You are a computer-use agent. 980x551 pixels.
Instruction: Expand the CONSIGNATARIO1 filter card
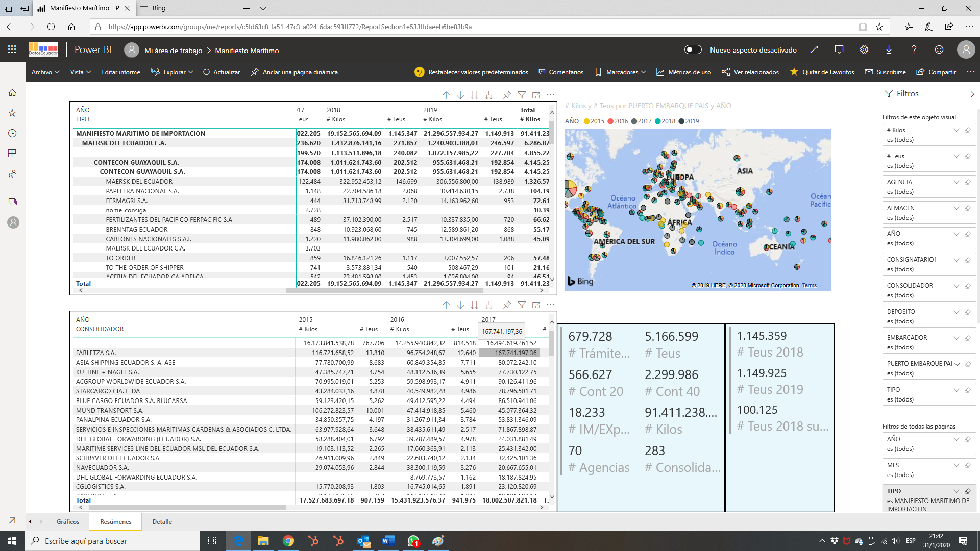956,260
